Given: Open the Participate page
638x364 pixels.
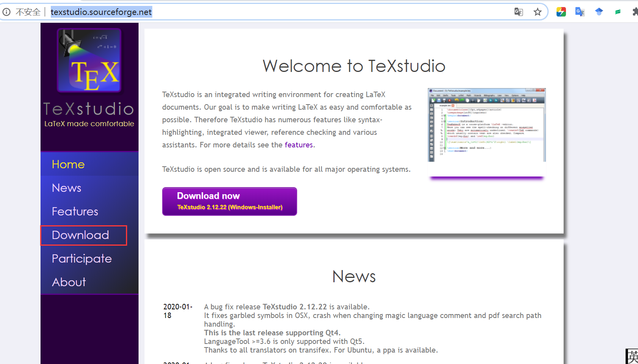Looking at the screenshot, I should 81,259.
